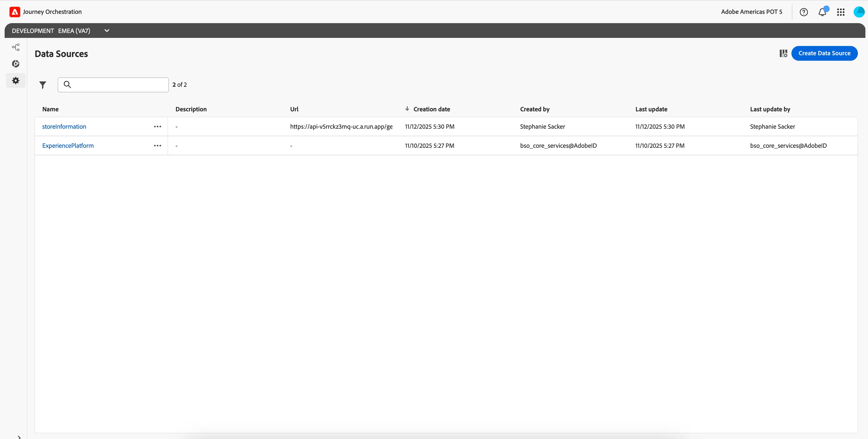The width and height of the screenshot is (868, 439).
Task: Select the Admin gear sidebar icon
Action: point(16,81)
